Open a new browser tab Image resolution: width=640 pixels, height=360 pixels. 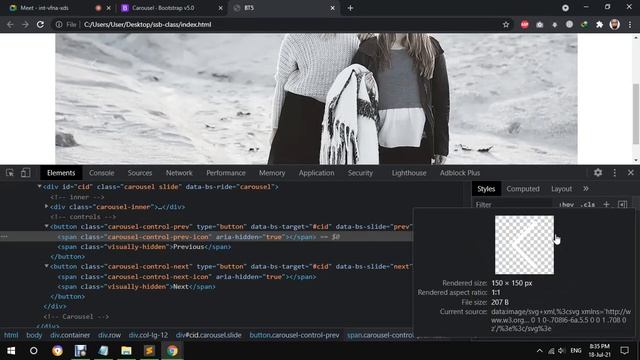pos(350,8)
